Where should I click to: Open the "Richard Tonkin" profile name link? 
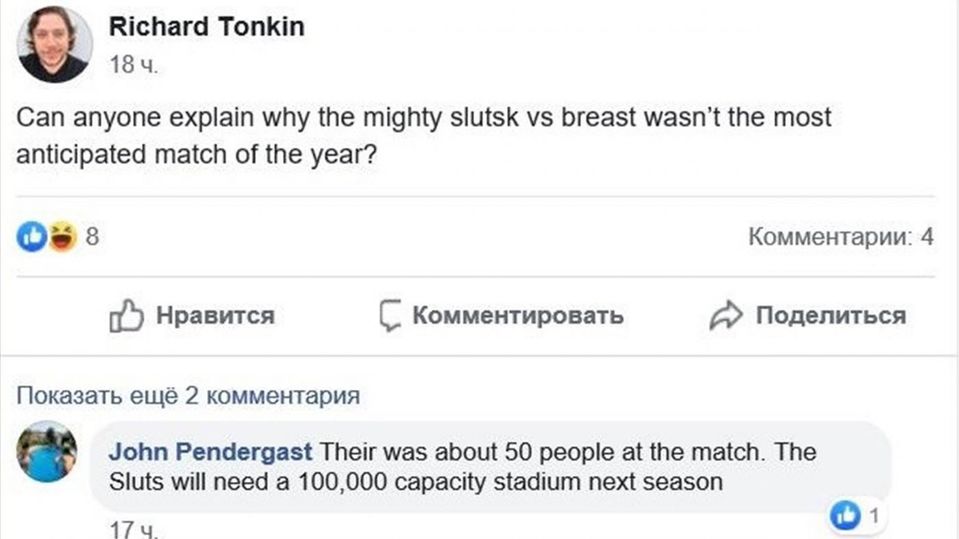206,27
